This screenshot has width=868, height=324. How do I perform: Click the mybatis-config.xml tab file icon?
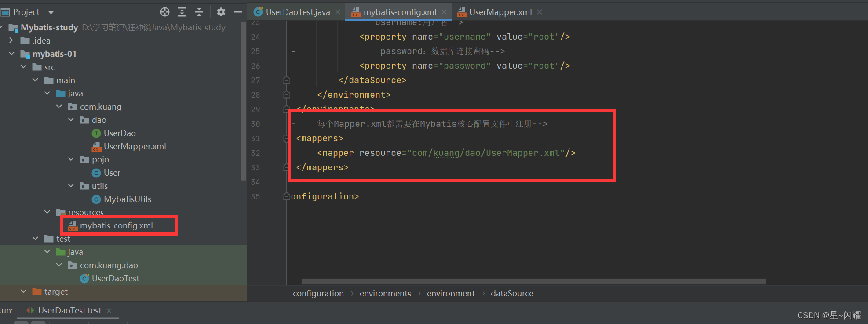356,12
